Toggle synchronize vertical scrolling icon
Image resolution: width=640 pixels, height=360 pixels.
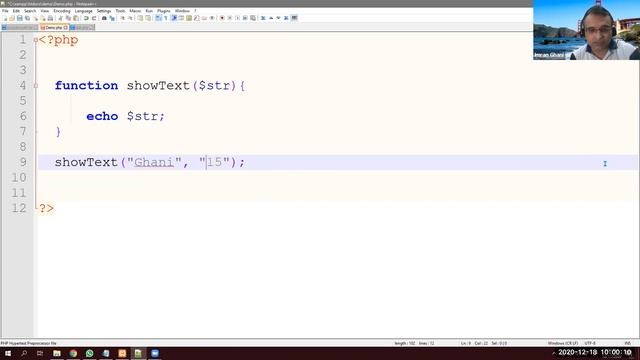(x=140, y=18)
